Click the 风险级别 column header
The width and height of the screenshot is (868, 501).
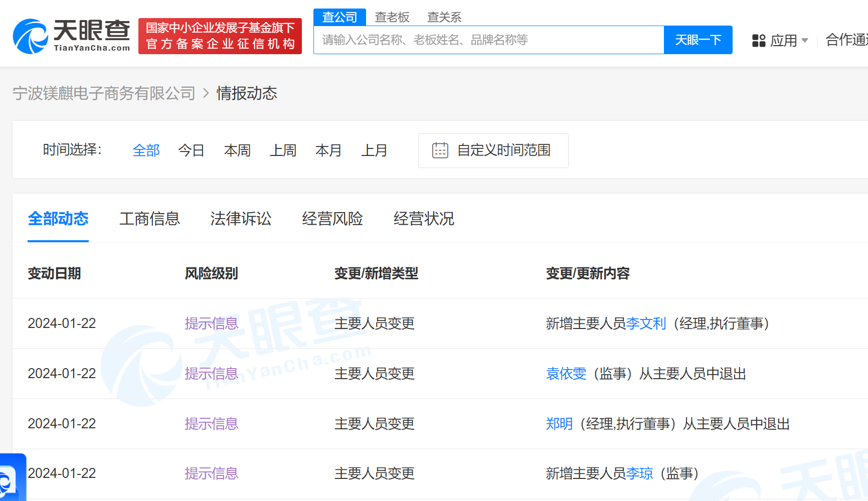pyautogui.click(x=212, y=273)
